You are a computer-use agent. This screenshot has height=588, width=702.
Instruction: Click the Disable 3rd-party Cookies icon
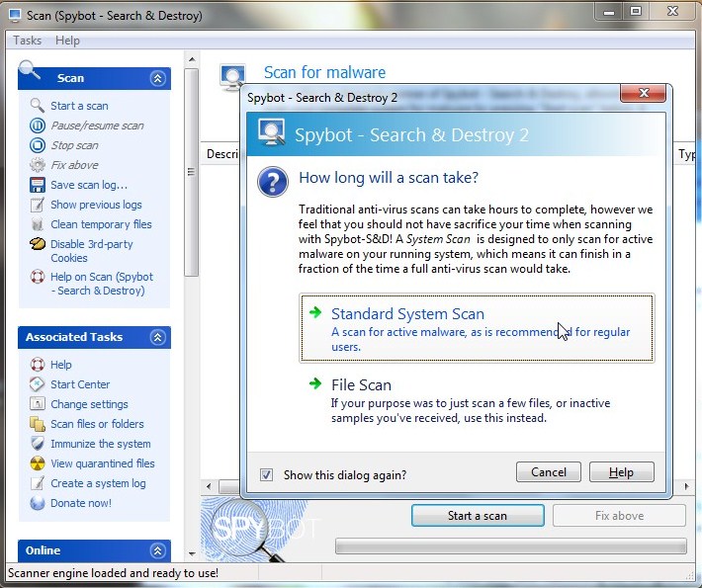38,244
